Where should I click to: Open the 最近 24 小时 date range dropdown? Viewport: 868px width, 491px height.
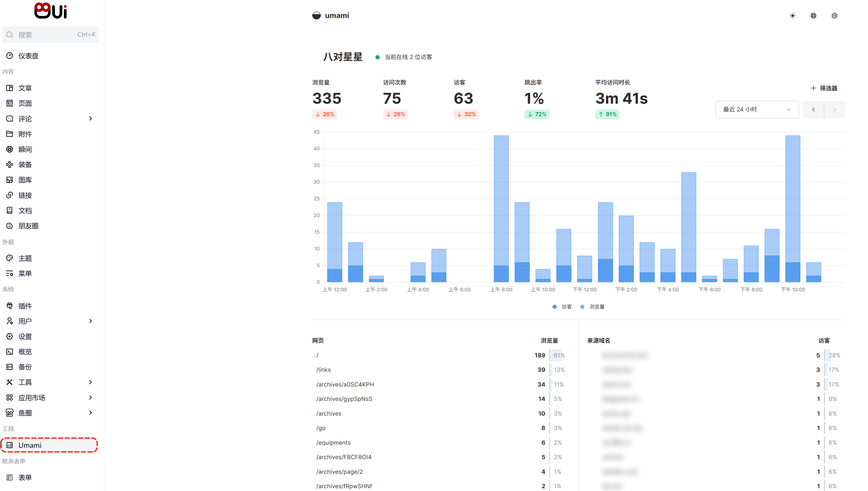(757, 109)
